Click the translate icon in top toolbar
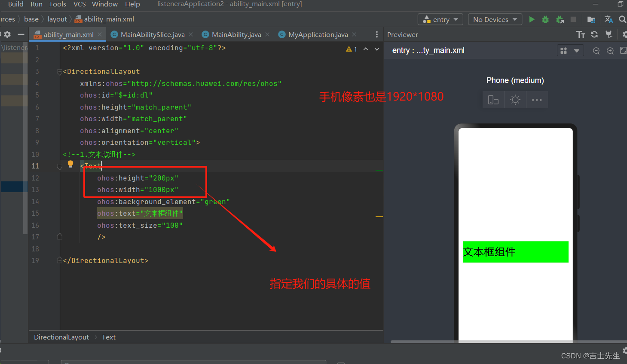The height and width of the screenshot is (364, 627). point(609,19)
